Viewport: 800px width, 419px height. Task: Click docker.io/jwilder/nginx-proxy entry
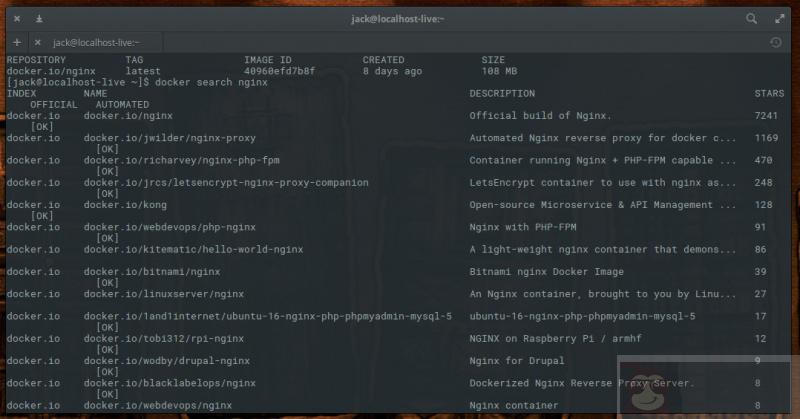[170, 138]
